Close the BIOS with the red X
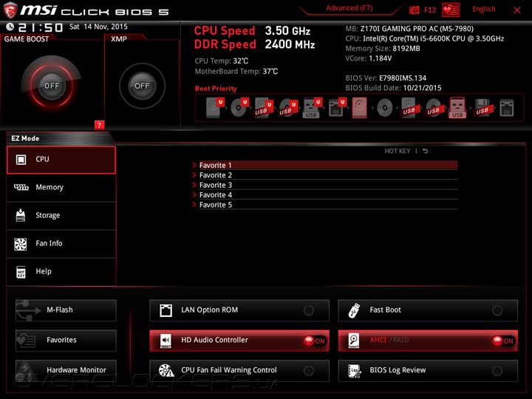Screen dimensions: 532x399 [517, 10]
